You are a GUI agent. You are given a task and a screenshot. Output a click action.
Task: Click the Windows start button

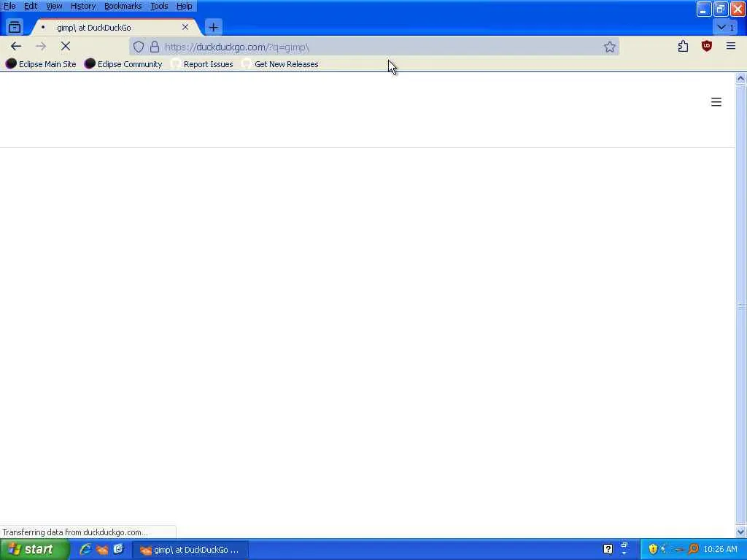(34, 550)
